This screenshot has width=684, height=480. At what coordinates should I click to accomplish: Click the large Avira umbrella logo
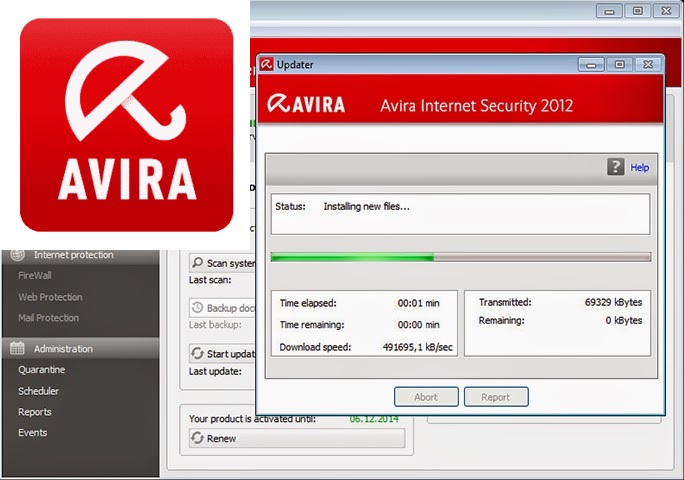pyautogui.click(x=127, y=125)
